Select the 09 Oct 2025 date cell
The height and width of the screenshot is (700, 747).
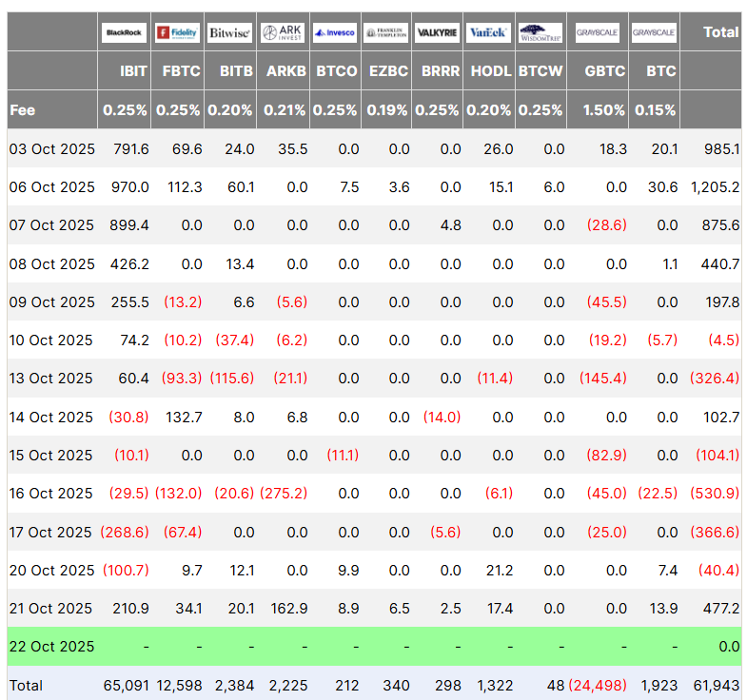52,301
